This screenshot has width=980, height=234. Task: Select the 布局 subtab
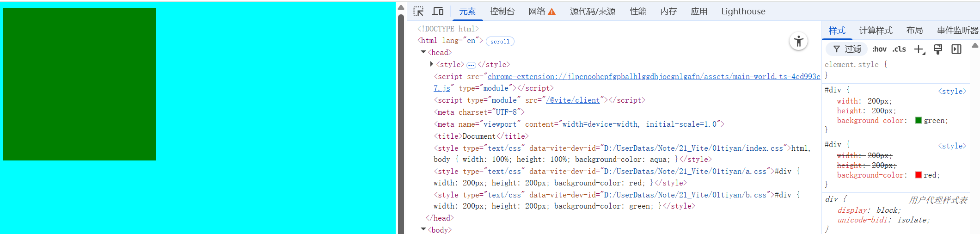click(x=914, y=31)
